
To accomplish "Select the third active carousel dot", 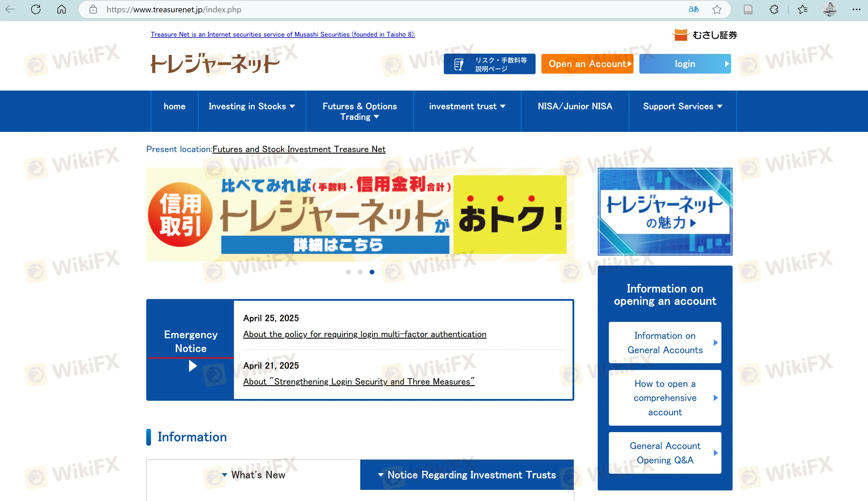I will click(372, 272).
